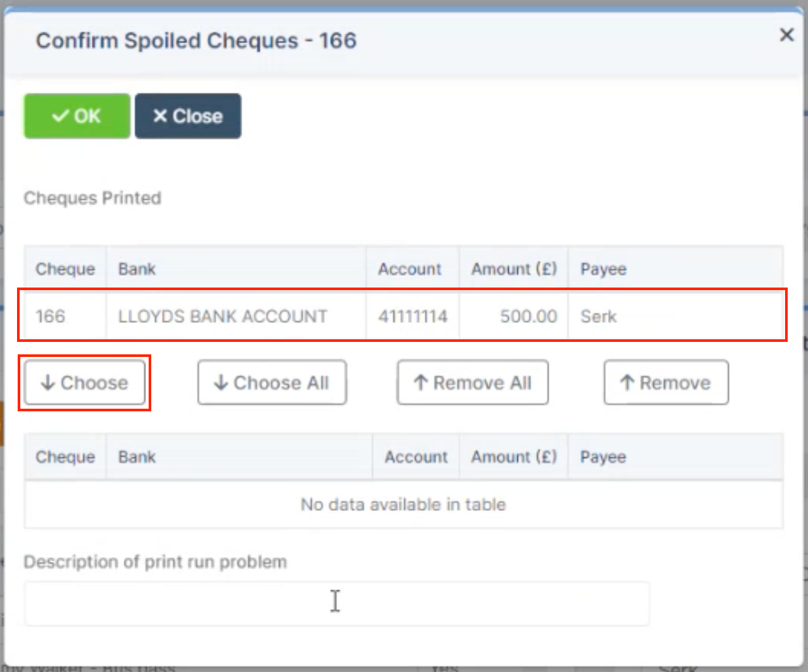
Task: Click the Cheques Printed label
Action: tap(92, 198)
